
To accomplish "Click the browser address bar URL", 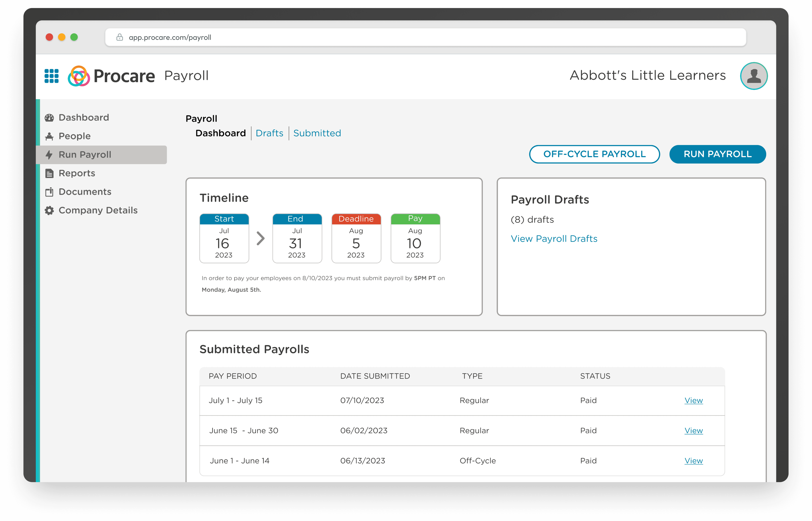I will [170, 38].
